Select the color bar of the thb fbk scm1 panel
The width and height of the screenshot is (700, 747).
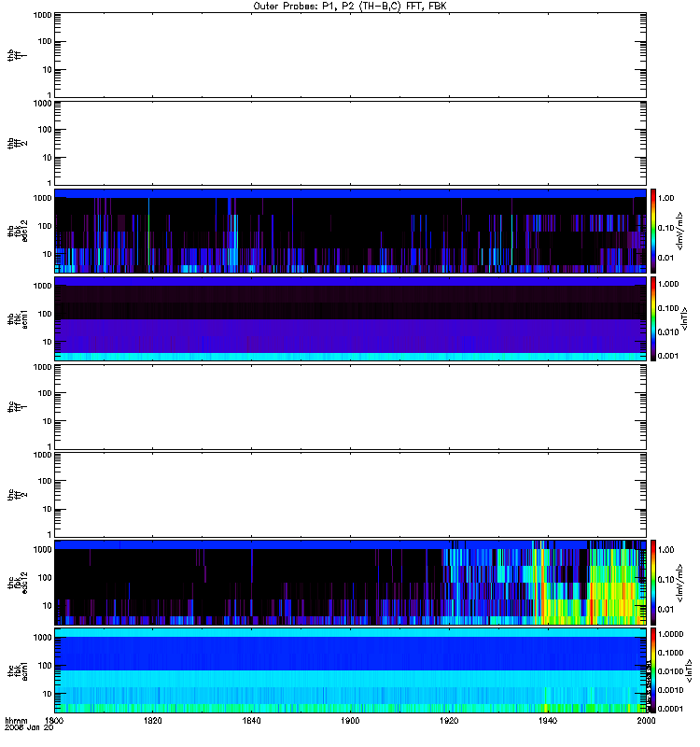click(x=653, y=318)
